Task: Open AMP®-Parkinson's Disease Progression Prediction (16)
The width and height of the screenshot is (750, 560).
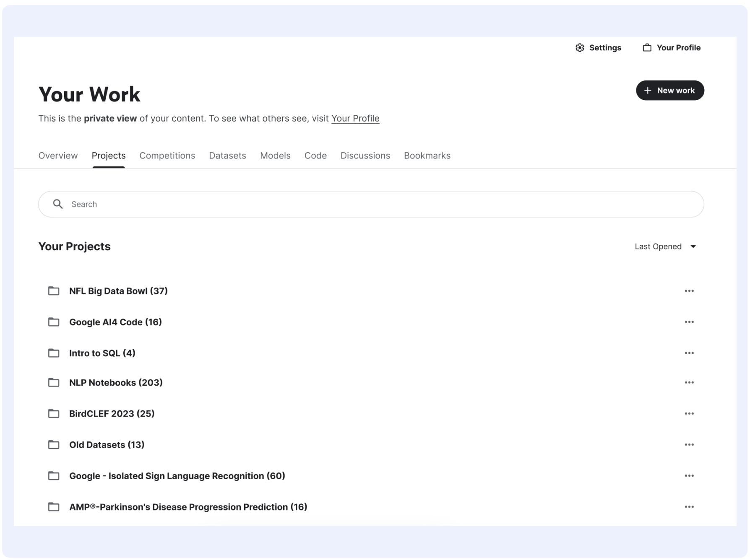Action: [x=188, y=507]
